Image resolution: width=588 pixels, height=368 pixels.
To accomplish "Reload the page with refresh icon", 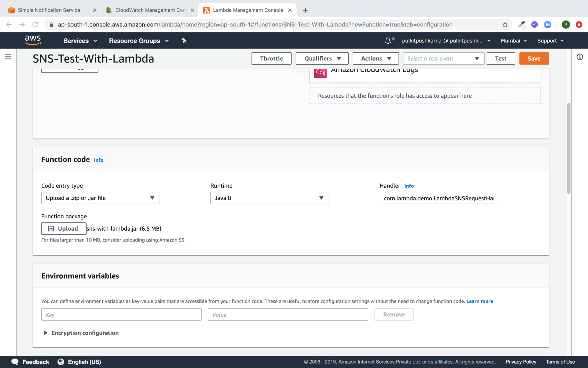I will (35, 25).
